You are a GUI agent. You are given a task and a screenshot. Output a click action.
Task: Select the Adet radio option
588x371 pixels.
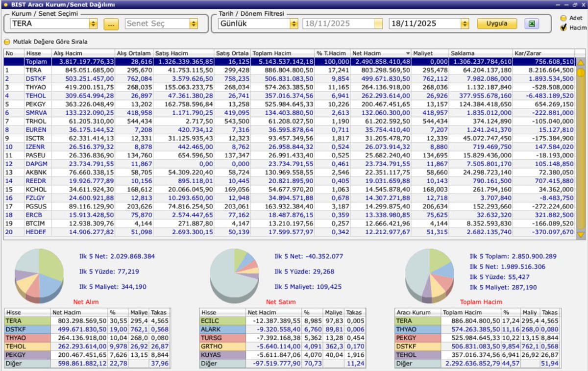(x=563, y=18)
